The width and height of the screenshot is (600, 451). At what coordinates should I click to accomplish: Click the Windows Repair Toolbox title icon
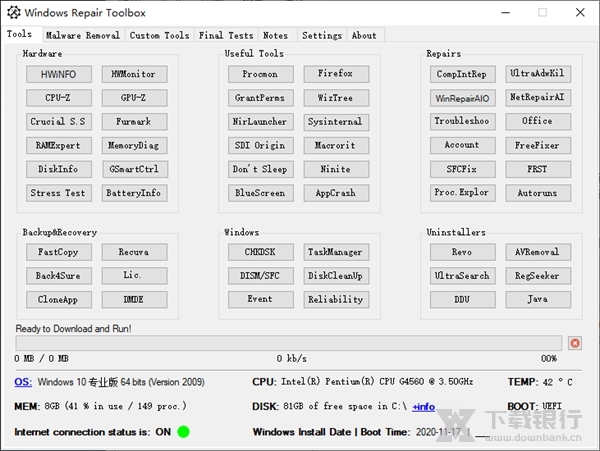coord(14,13)
